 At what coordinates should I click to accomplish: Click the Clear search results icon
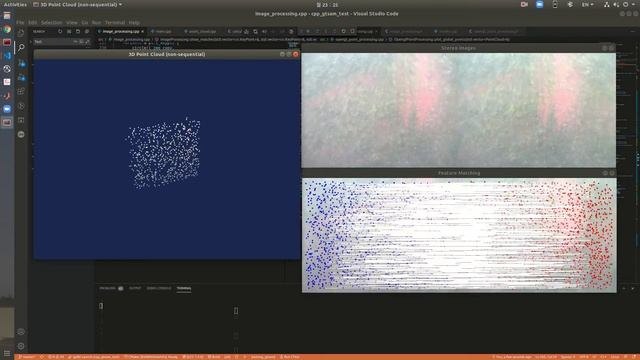click(x=69, y=31)
